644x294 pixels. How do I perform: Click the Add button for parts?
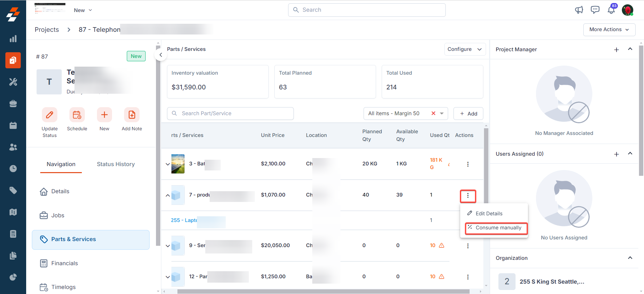coord(468,114)
